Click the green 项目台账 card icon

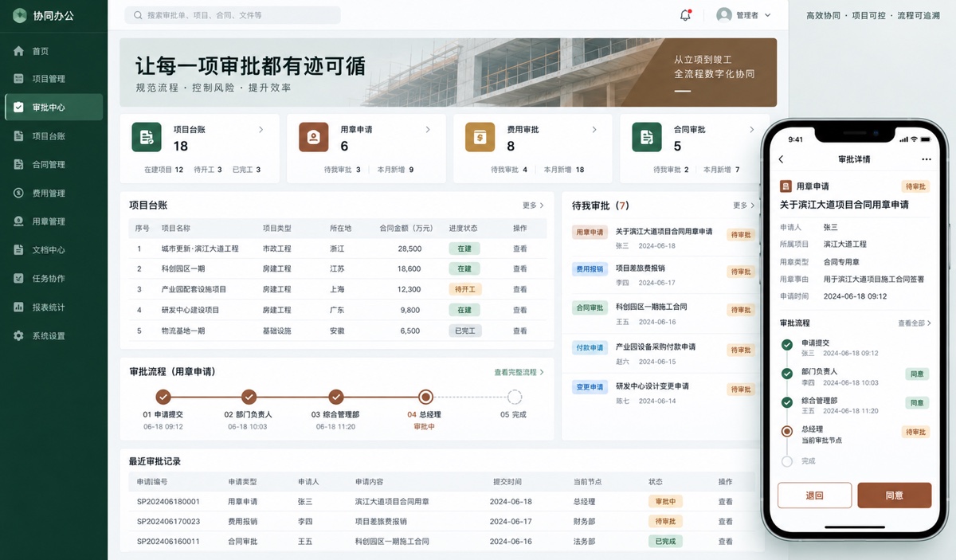click(x=147, y=137)
